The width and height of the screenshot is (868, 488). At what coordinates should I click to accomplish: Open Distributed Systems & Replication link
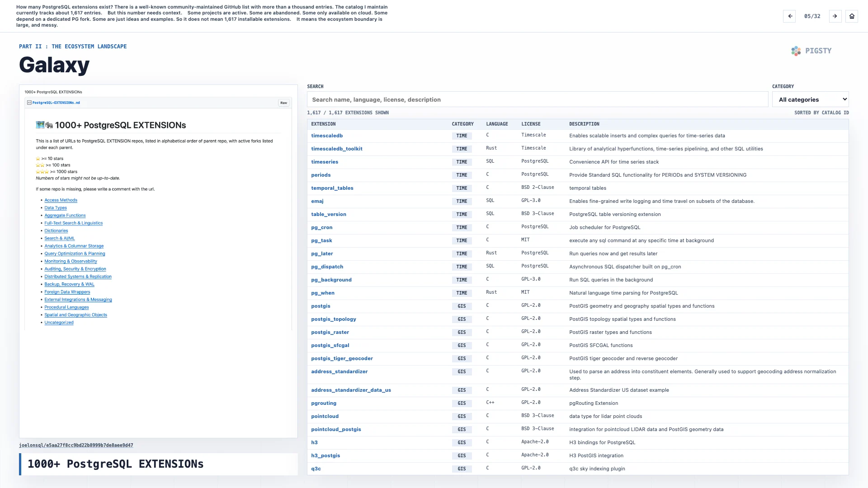78,277
